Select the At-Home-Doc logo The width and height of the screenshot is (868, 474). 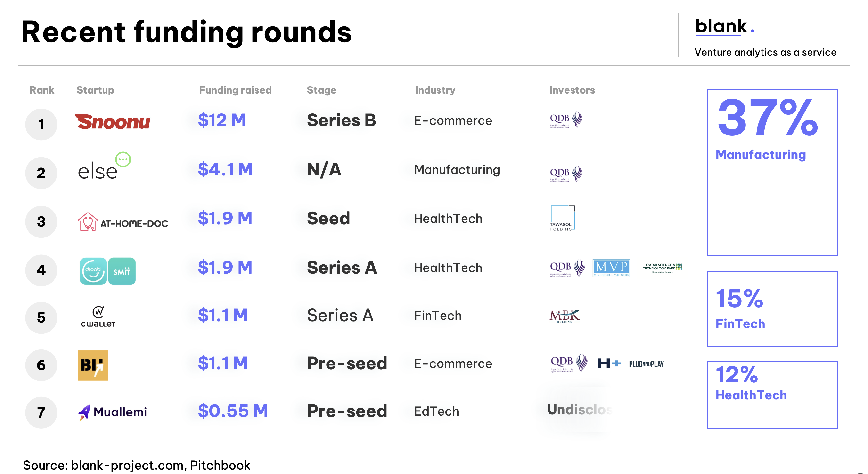coord(123,222)
